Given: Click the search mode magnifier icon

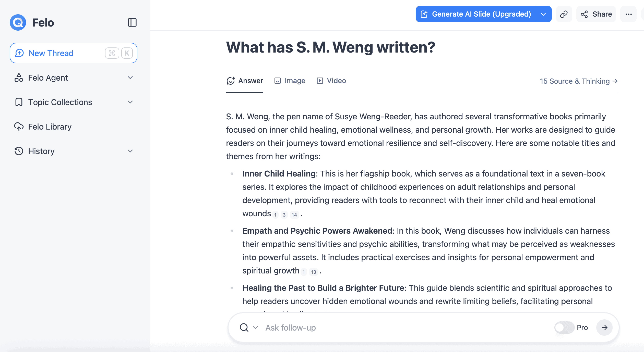Looking at the screenshot, I should [x=244, y=328].
